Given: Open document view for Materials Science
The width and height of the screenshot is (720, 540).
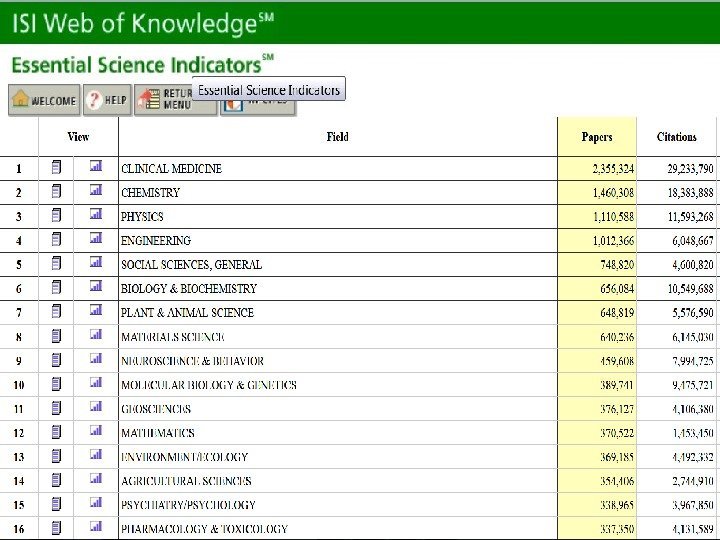Looking at the screenshot, I should [x=56, y=336].
